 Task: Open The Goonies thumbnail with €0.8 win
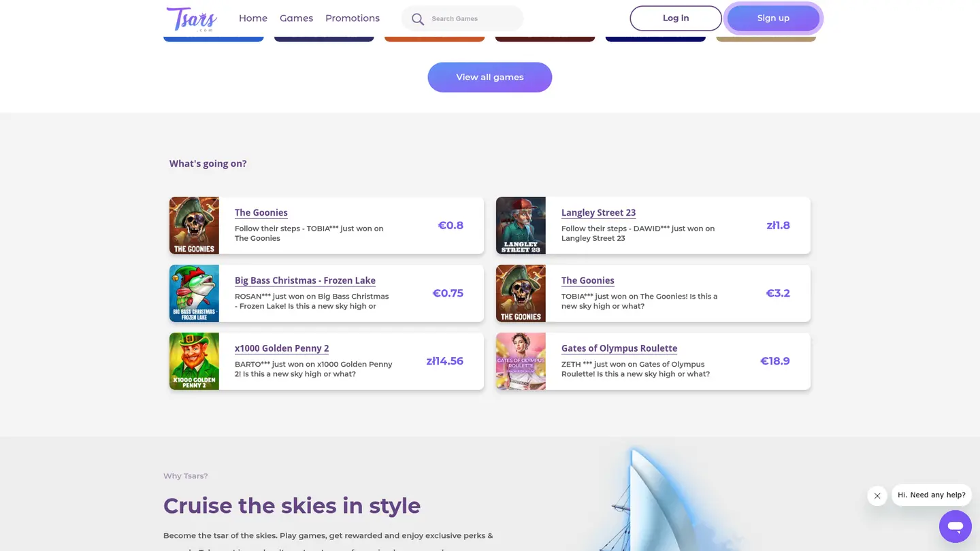tap(194, 226)
